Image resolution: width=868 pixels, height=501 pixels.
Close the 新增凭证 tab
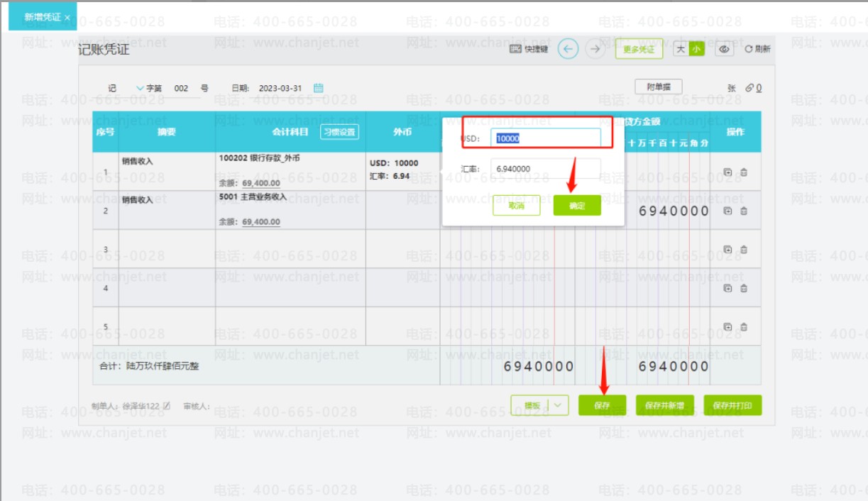(x=67, y=17)
